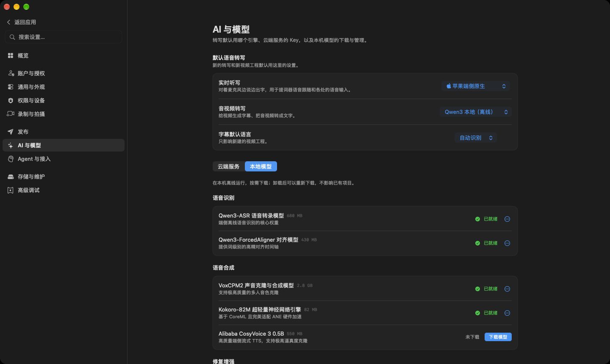The image size is (610, 364).
Task: Click the Kokoro-82M 超轻量神经网络引擎 title
Action: click(260, 309)
